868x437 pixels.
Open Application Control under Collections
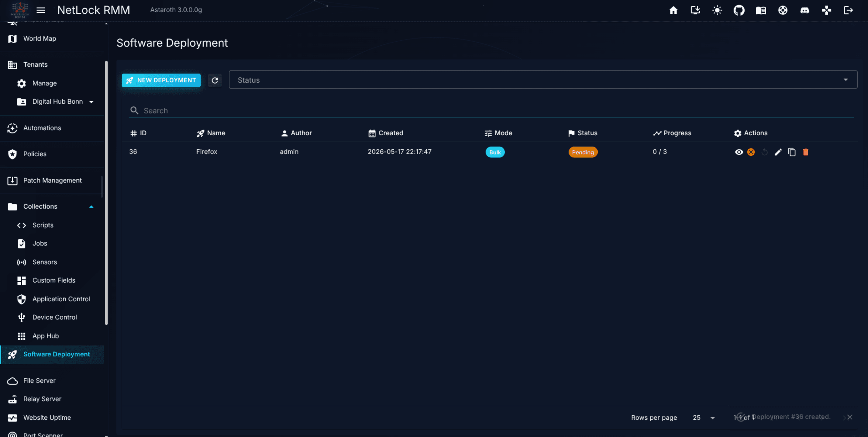[52, 299]
